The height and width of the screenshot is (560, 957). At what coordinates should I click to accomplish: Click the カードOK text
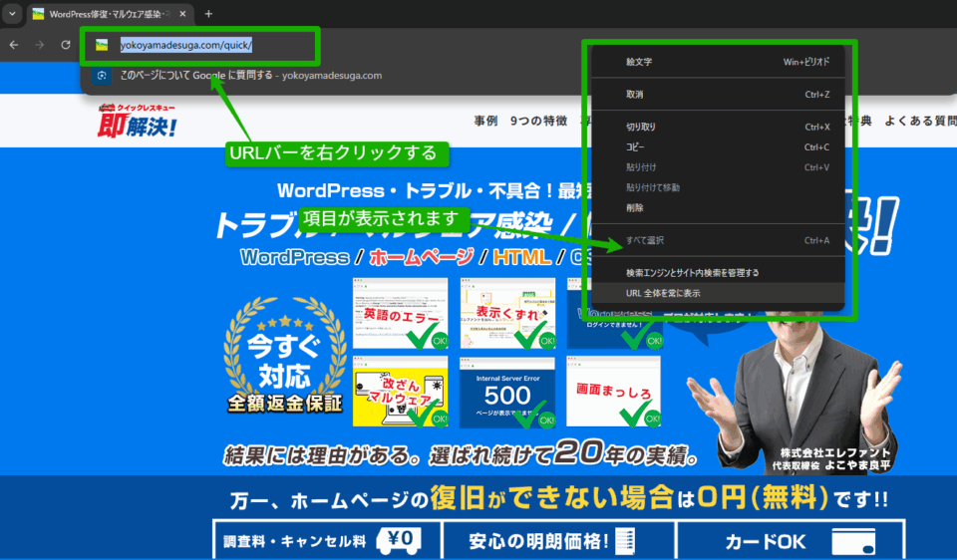[x=766, y=542]
